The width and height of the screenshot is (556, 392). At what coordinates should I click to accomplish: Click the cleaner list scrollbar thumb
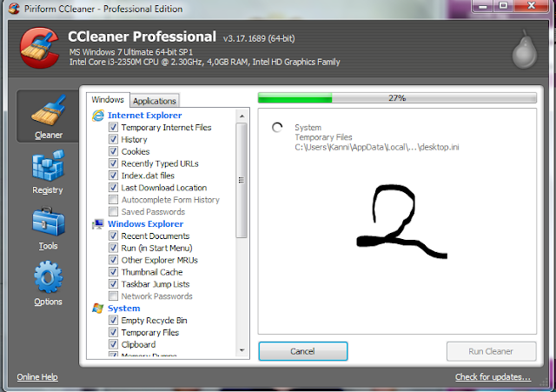pyautogui.click(x=242, y=180)
